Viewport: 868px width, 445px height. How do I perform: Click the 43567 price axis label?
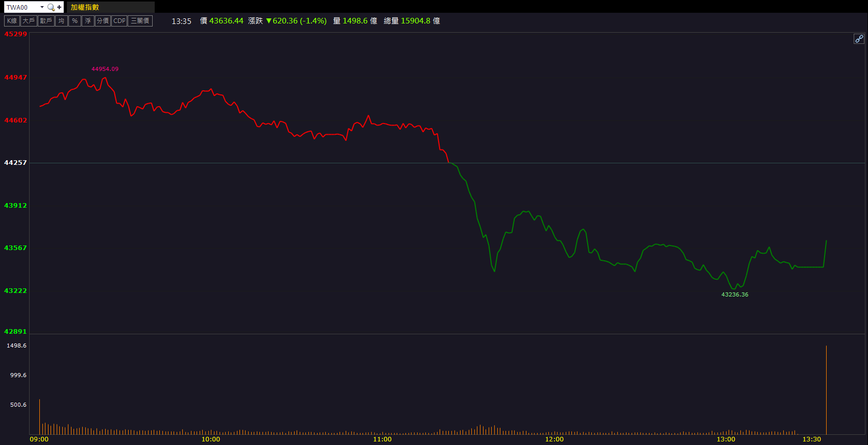click(15, 248)
